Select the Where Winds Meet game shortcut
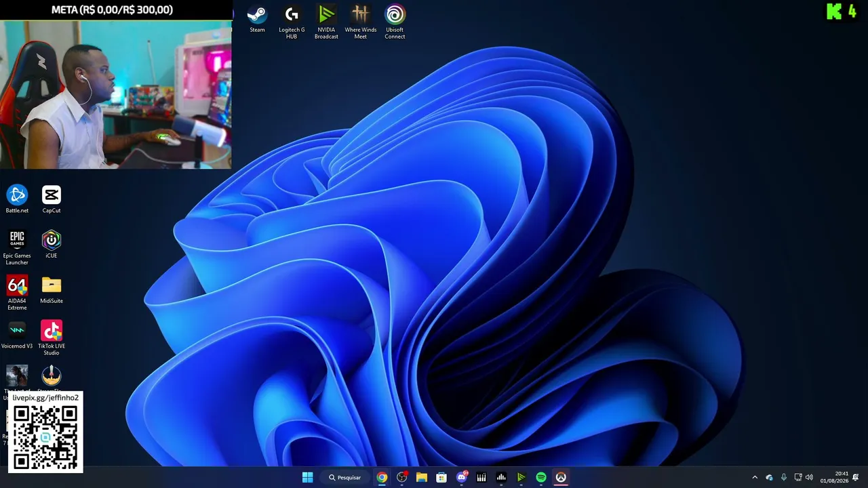 click(361, 22)
